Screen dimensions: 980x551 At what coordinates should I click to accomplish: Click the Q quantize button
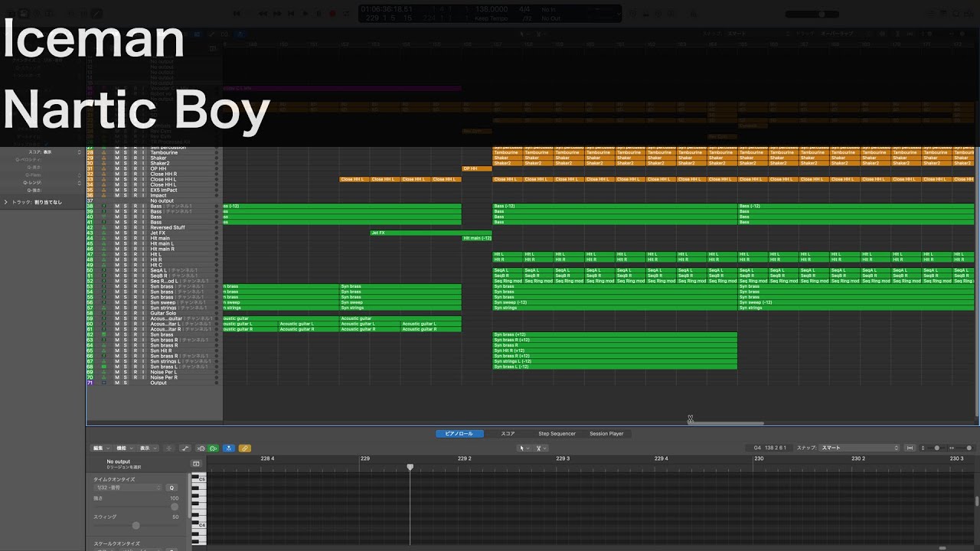(x=171, y=487)
